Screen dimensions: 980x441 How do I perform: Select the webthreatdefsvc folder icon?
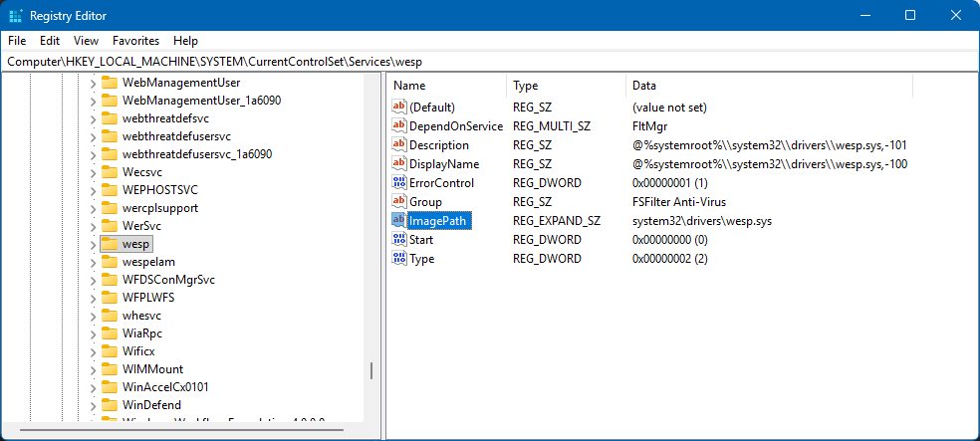(110, 118)
